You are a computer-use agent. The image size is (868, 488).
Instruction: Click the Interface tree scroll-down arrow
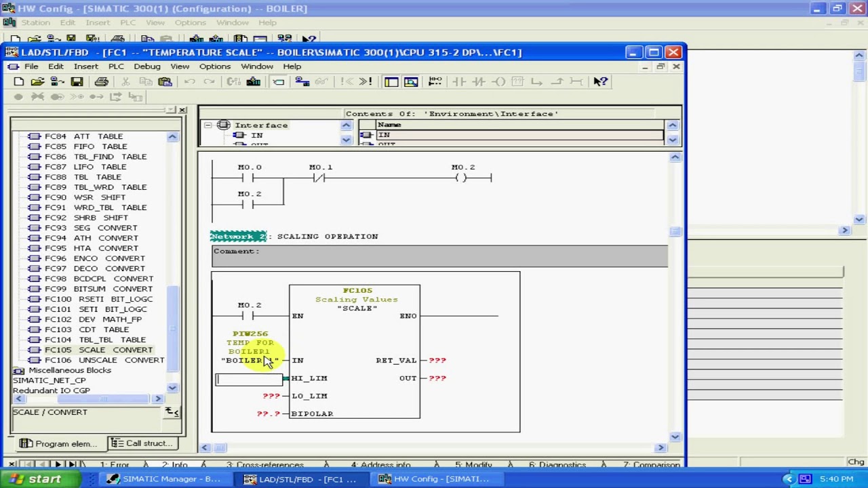tap(346, 140)
